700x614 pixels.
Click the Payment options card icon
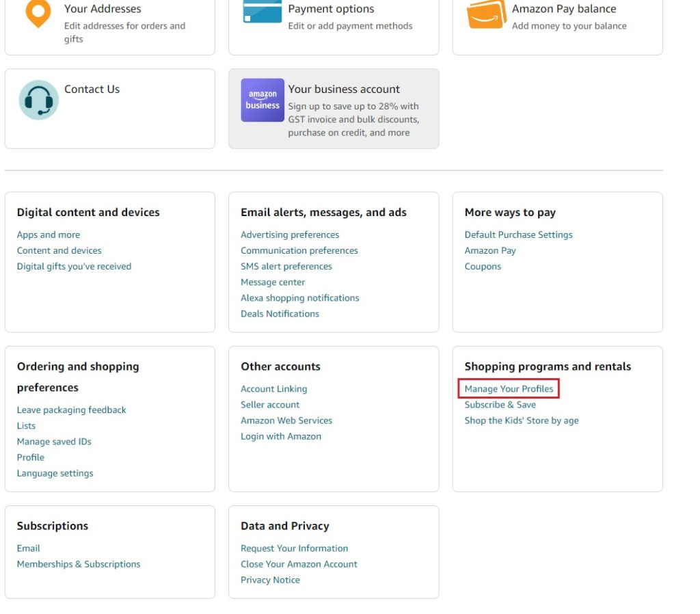(x=262, y=12)
